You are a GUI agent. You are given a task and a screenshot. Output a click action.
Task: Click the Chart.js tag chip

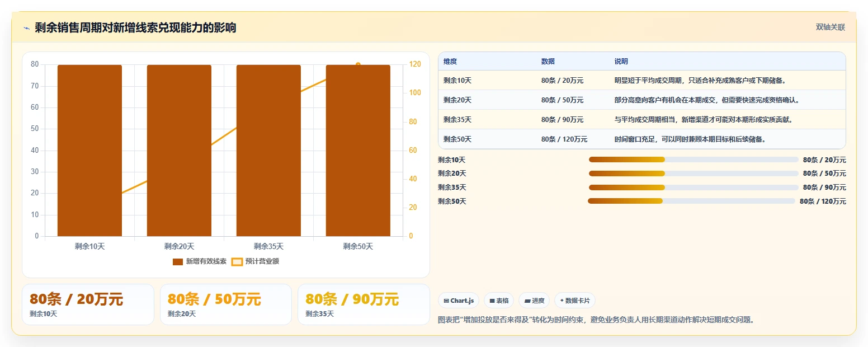point(459,301)
